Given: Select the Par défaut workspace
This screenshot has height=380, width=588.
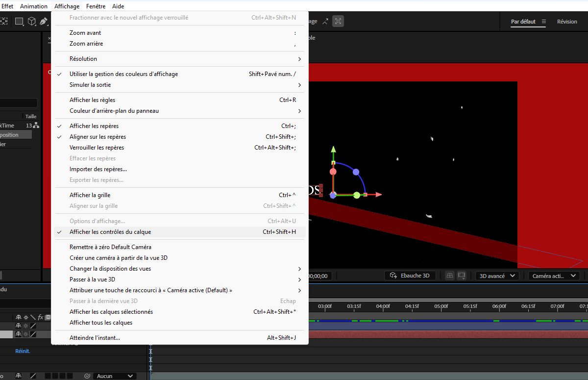Looking at the screenshot, I should coord(523,22).
